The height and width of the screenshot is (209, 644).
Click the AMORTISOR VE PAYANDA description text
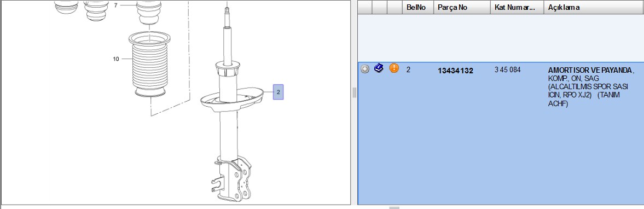pos(590,70)
